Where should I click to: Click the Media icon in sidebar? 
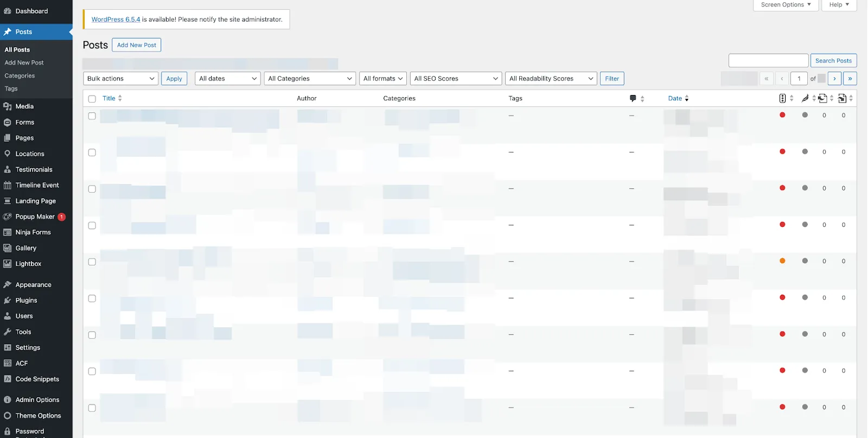[8, 106]
